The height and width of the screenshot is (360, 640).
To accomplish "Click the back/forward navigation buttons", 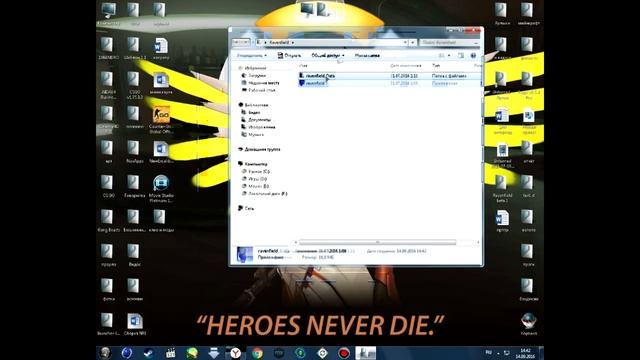I will (x=241, y=42).
